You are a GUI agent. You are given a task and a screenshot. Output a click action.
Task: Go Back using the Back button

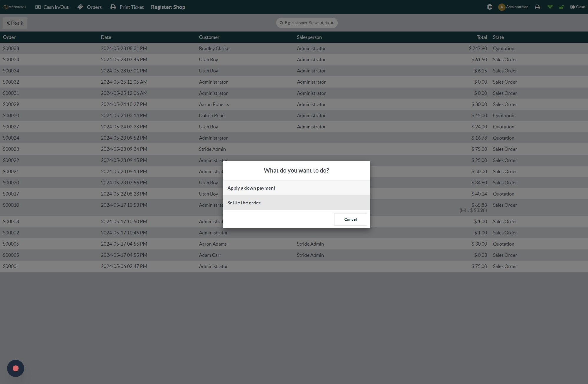(x=15, y=23)
